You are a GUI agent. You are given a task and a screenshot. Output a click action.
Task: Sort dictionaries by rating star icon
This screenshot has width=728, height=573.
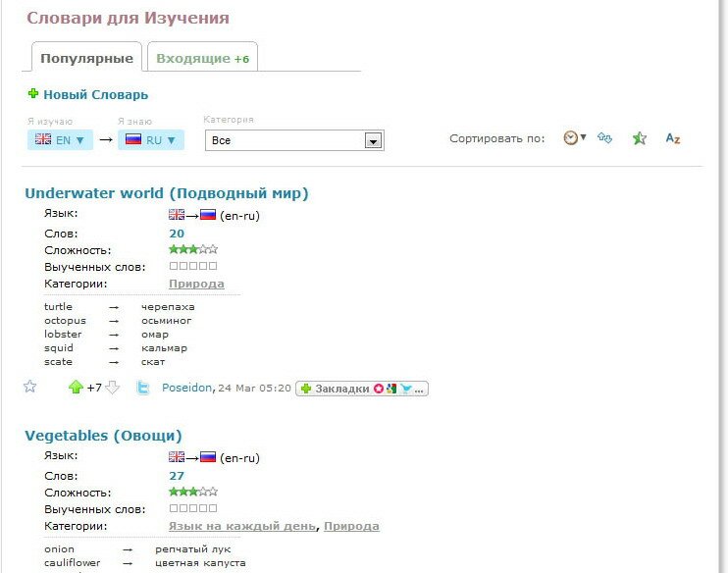[x=640, y=138]
